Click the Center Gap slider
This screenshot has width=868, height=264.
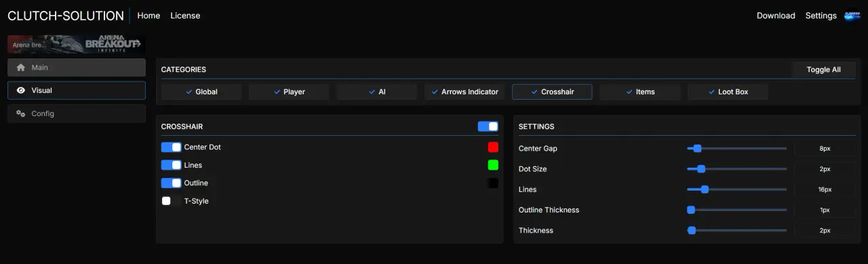coord(737,148)
